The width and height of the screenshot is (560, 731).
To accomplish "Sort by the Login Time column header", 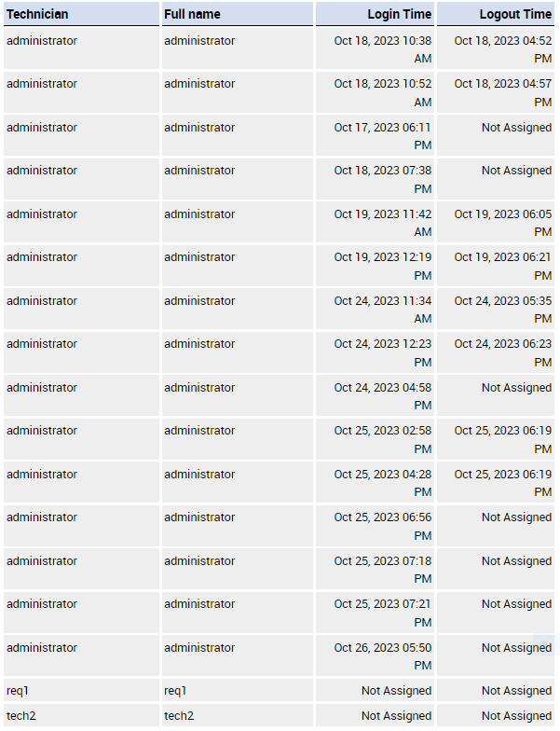I will (x=399, y=14).
